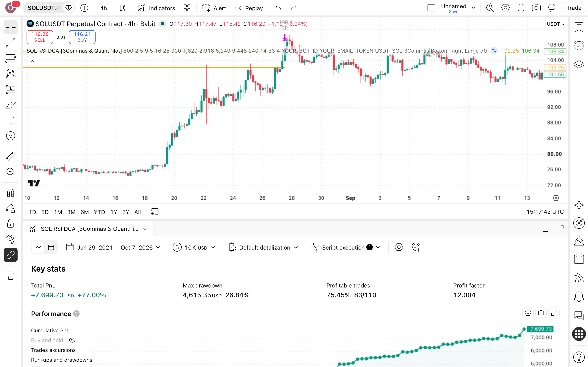This screenshot has width=588, height=367.
Task: Click the orange 102.25 price level label
Action: (555, 67)
